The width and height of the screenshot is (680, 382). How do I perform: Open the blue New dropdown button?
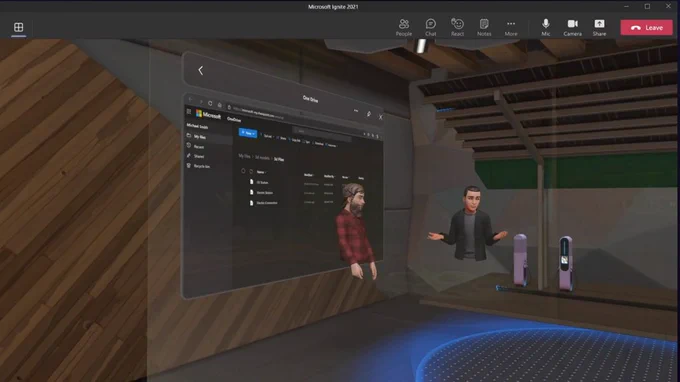point(248,133)
